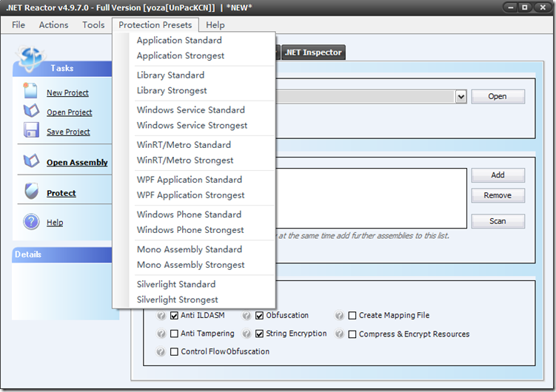Open the Tools menu
The width and height of the screenshot is (556, 392).
93,24
